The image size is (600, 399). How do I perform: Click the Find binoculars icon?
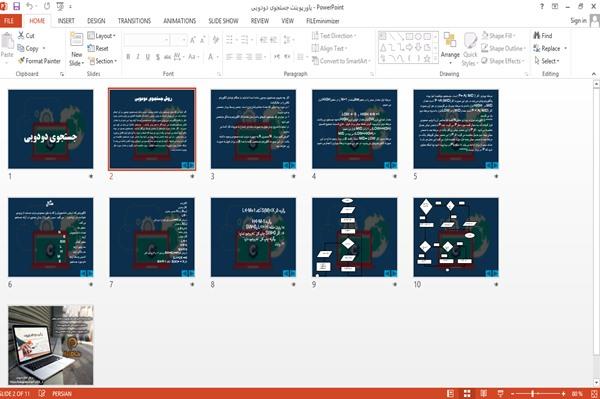click(537, 35)
